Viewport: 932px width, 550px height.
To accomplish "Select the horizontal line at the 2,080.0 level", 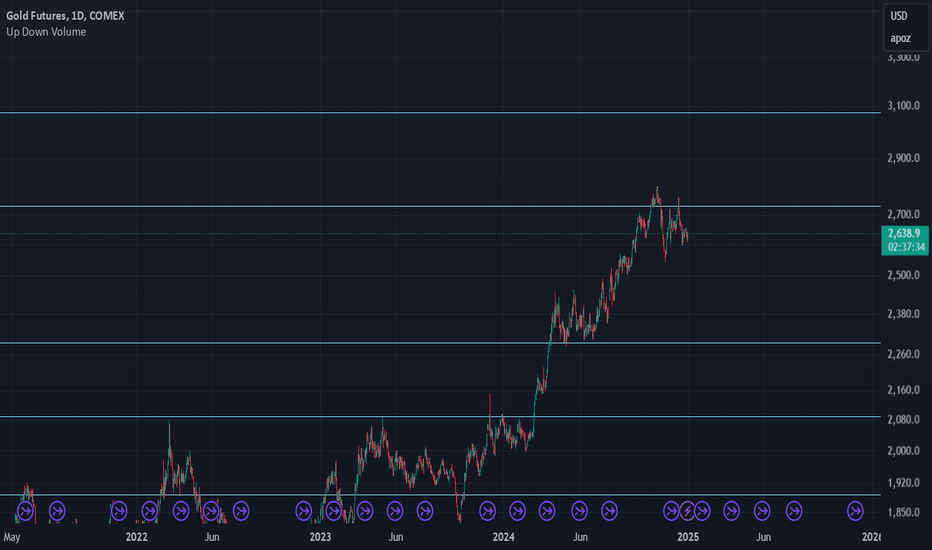I will coord(440,416).
